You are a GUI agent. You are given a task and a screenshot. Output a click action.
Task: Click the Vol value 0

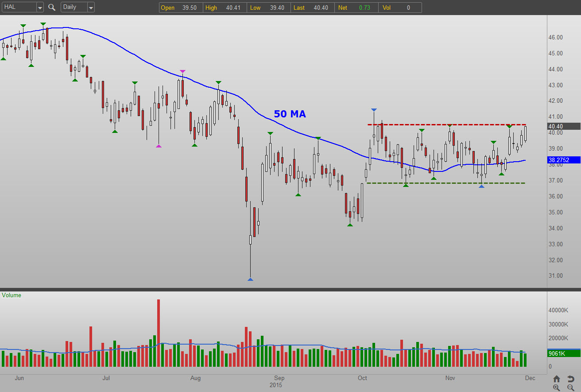408,8
